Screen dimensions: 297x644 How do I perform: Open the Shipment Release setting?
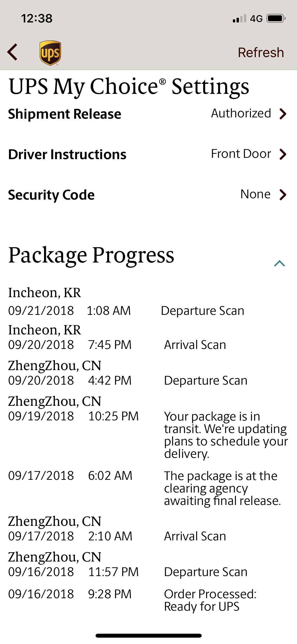coord(148,114)
